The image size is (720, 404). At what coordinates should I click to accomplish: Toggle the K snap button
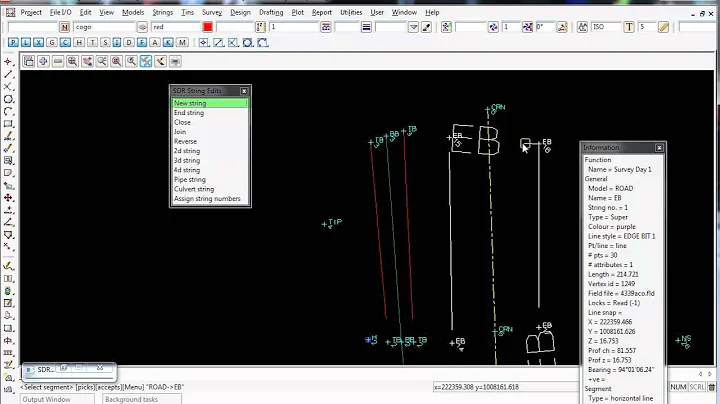coord(168,43)
